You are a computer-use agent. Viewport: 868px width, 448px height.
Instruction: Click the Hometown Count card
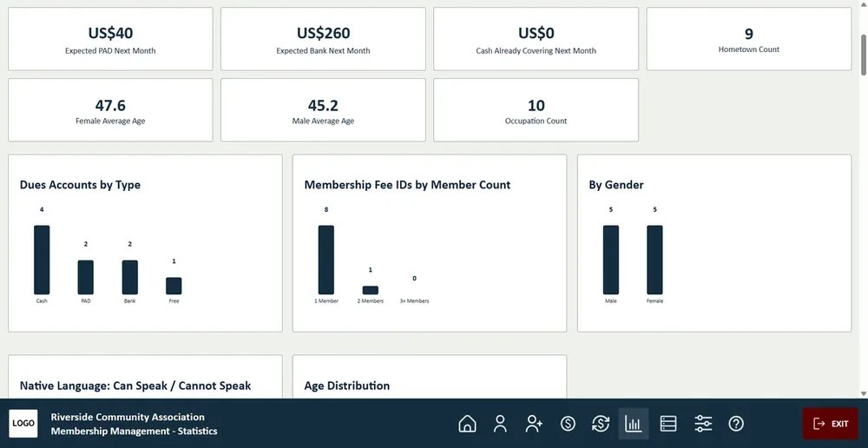click(749, 39)
